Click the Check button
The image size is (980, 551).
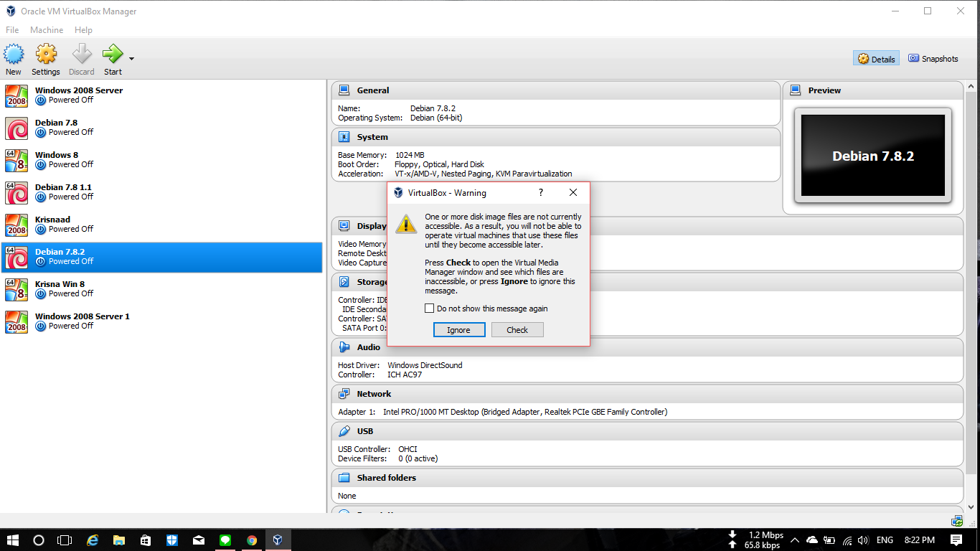click(x=517, y=330)
